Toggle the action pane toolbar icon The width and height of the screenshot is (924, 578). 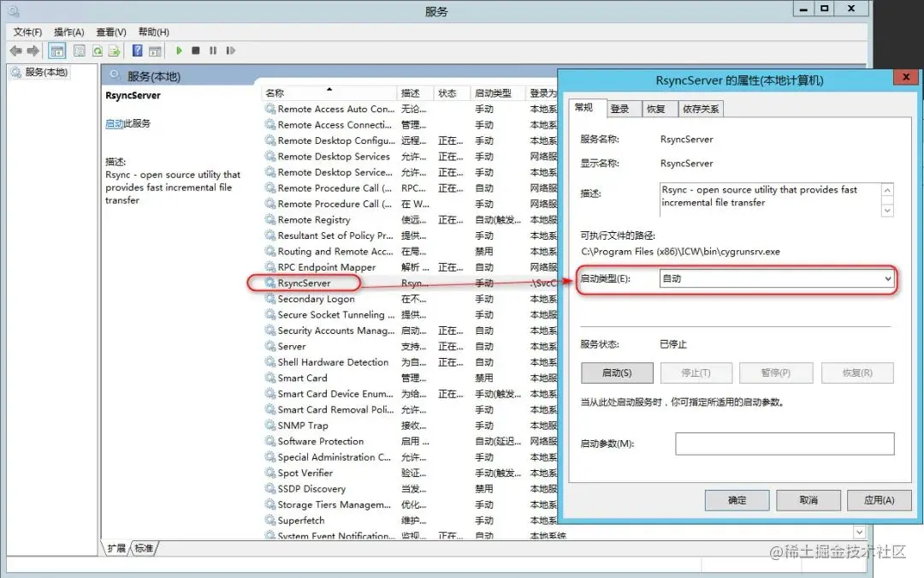(x=155, y=51)
